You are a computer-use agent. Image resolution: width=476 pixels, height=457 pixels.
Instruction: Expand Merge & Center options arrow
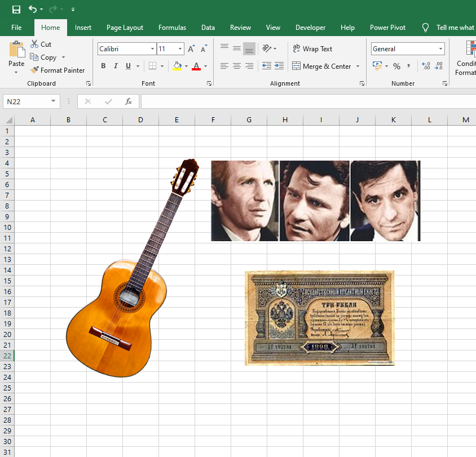tap(358, 66)
